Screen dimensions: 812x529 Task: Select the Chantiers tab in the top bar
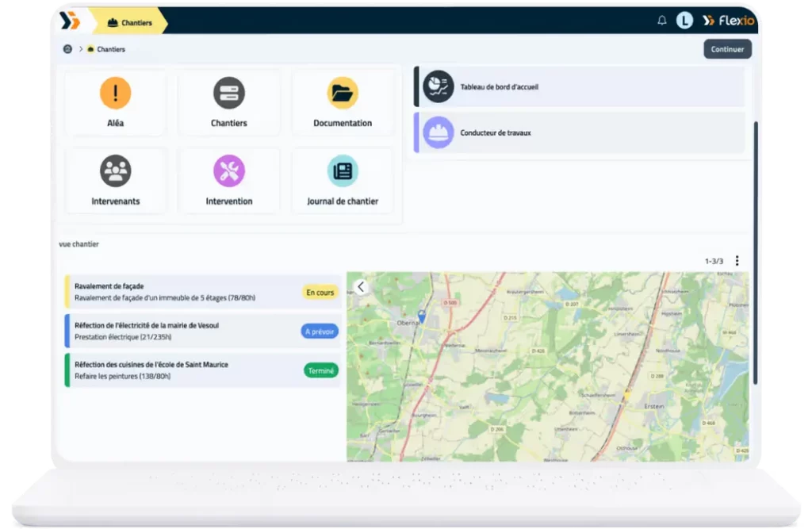[x=129, y=22]
